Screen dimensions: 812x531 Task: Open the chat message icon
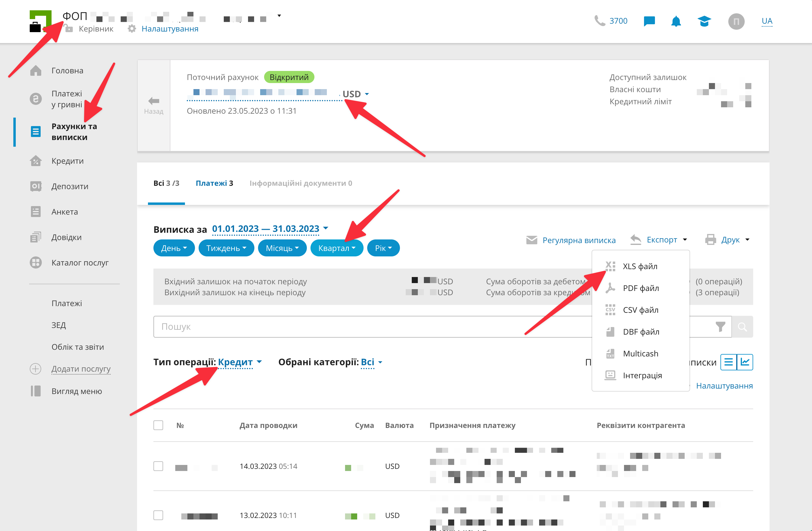pyautogui.click(x=649, y=21)
